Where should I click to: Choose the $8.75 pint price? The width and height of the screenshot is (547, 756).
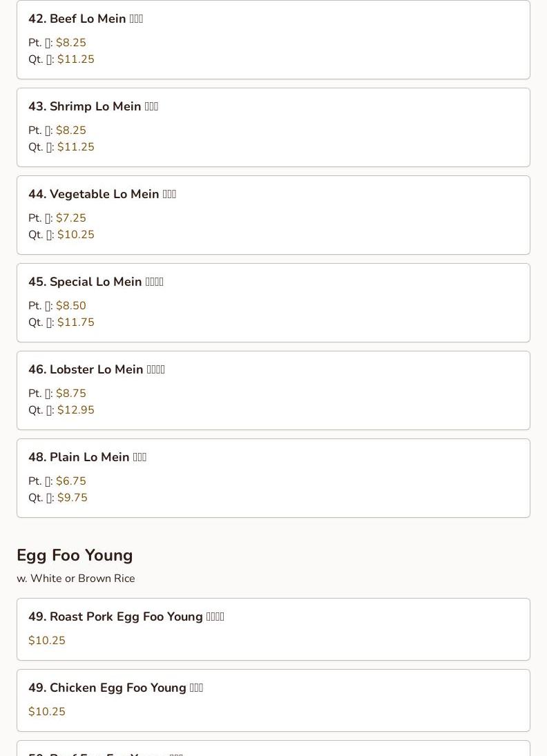(x=70, y=394)
